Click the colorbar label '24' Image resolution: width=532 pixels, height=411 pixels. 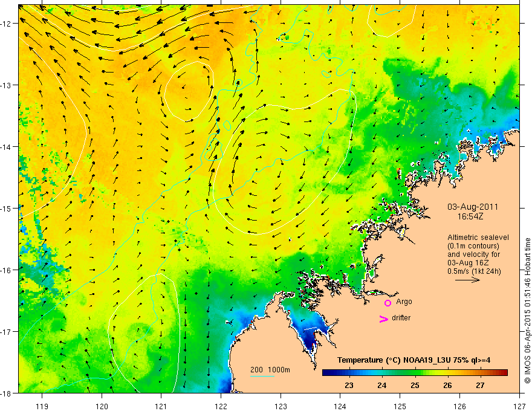[381, 385]
